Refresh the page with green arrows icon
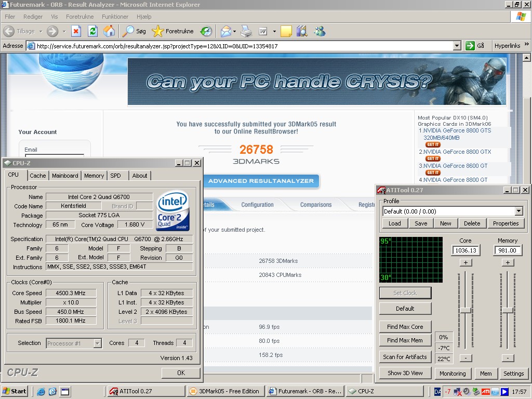This screenshot has width=532, height=399. pos(92,31)
